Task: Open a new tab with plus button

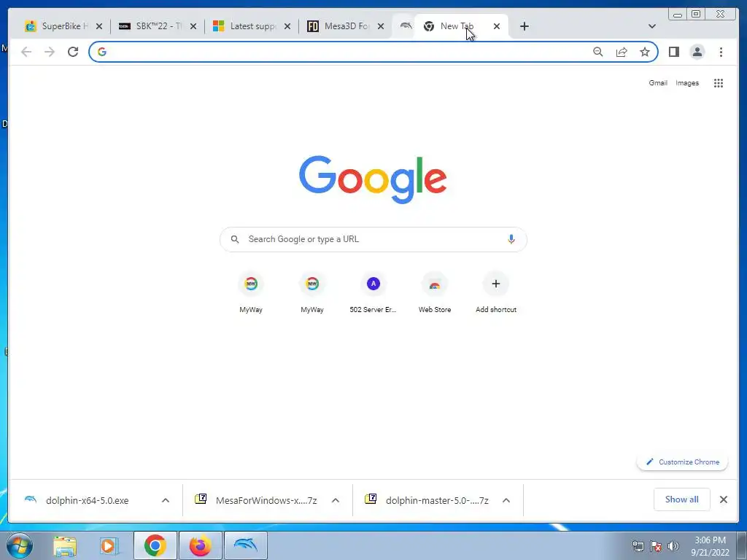Action: [x=524, y=26]
